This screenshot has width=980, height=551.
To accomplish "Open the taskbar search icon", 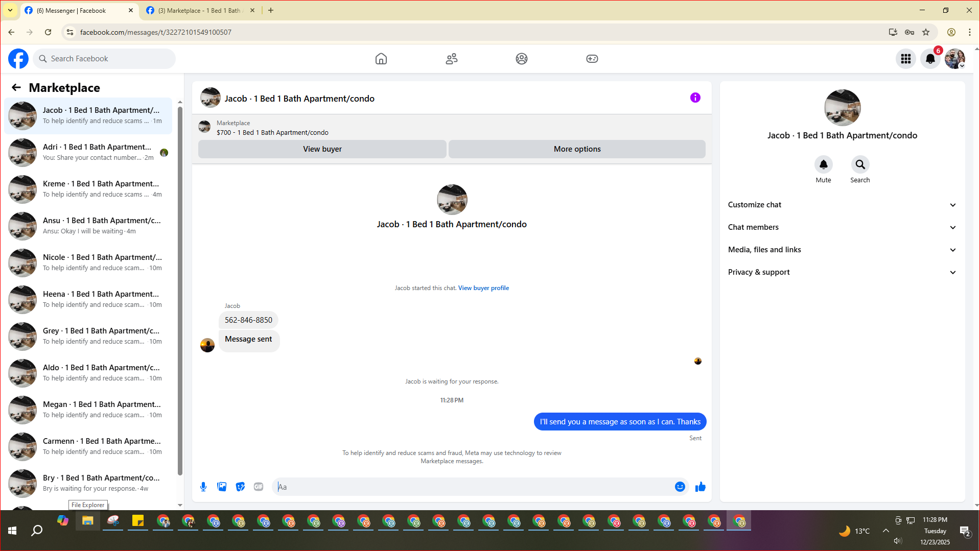I will 37,531.
